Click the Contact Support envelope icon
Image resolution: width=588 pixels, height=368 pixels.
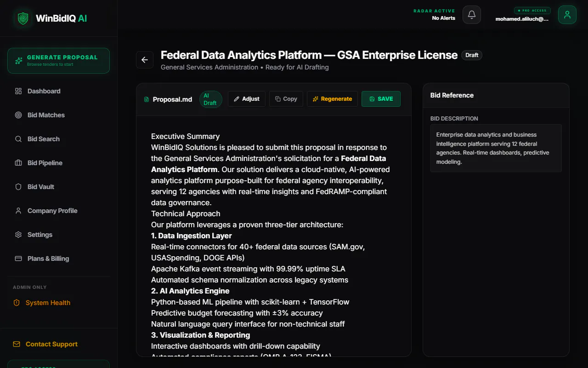17,344
